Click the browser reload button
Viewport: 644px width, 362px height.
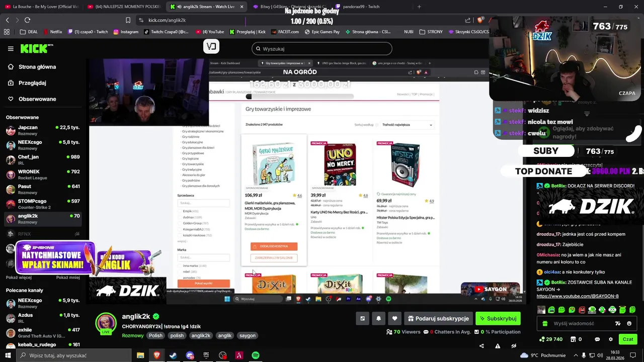coord(27,20)
